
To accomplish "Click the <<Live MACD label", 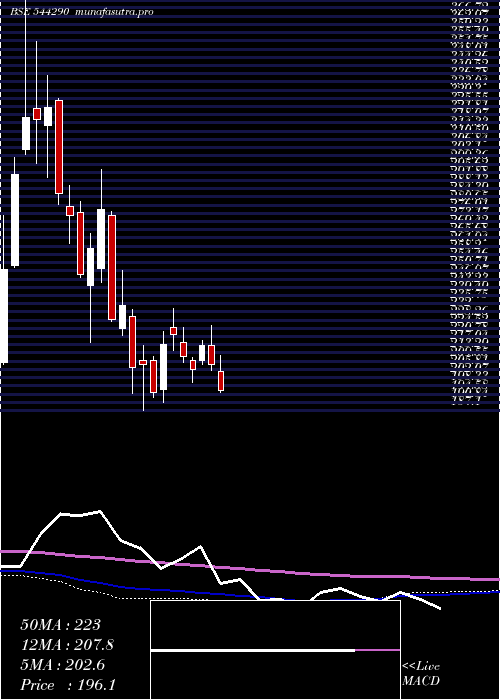I will (421, 674).
